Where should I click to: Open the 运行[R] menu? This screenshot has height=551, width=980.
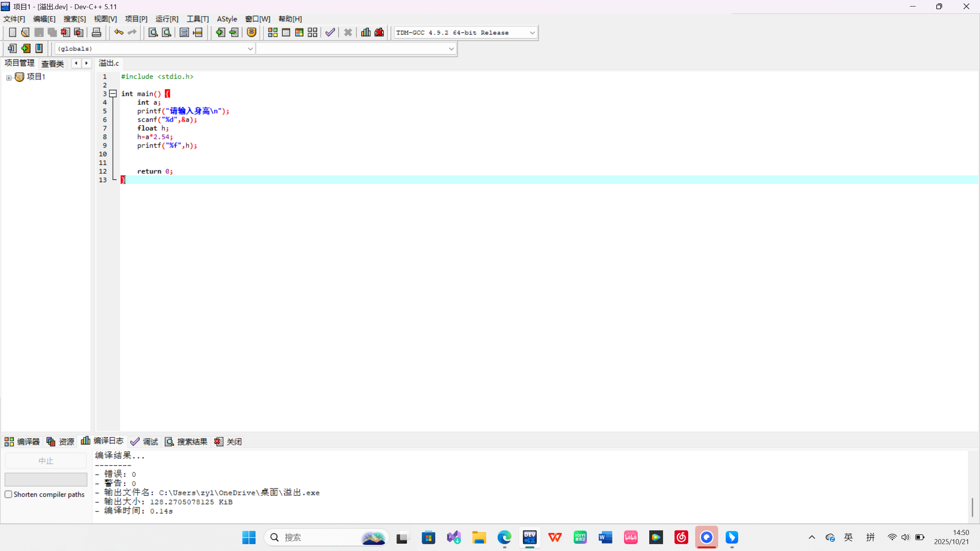coord(167,19)
